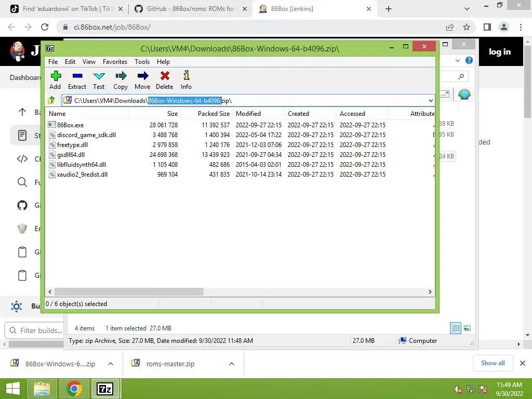The width and height of the screenshot is (532, 399).
Task: Click the muted volume tray icon
Action: (458, 389)
